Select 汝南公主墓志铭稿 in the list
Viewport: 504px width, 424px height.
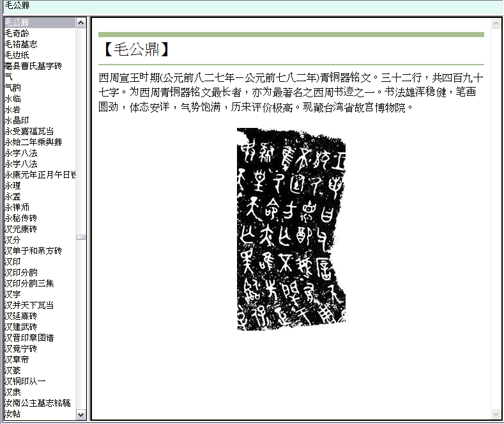pos(37,403)
